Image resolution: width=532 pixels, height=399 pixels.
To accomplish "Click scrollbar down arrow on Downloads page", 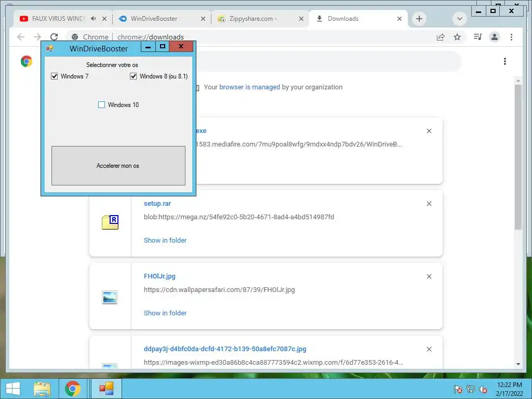I will 518,364.
